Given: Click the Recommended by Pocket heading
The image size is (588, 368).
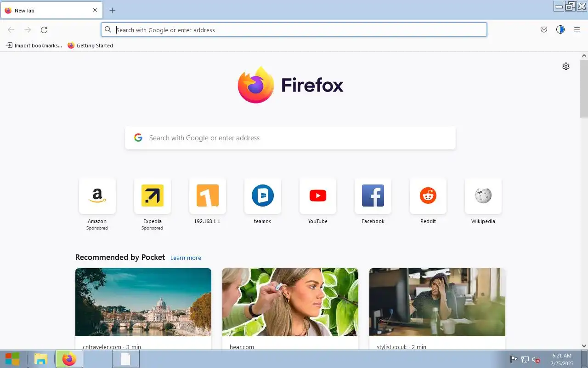Looking at the screenshot, I should tap(120, 257).
